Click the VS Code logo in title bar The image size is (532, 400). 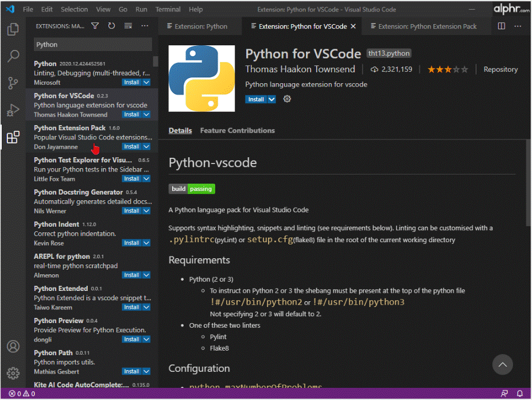click(x=10, y=9)
